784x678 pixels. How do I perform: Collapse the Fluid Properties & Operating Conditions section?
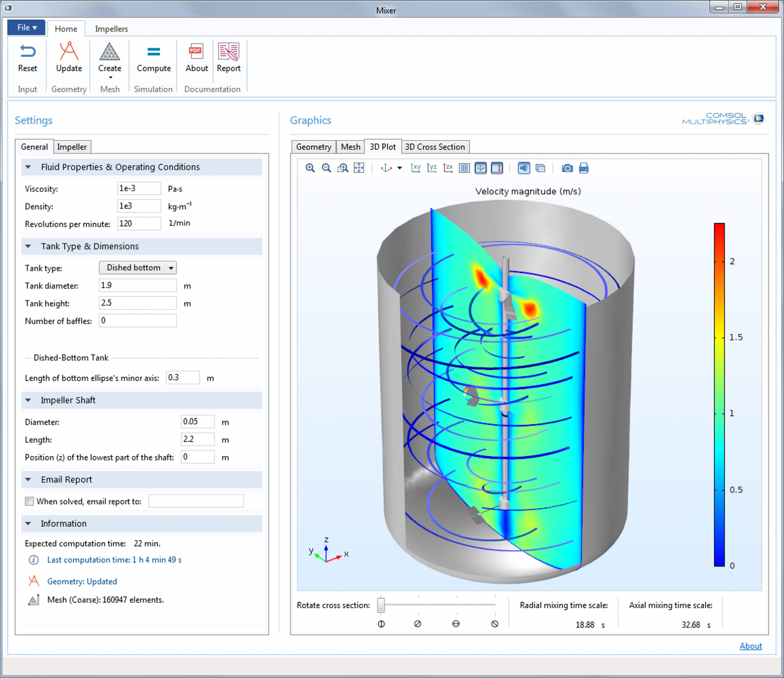coord(28,167)
